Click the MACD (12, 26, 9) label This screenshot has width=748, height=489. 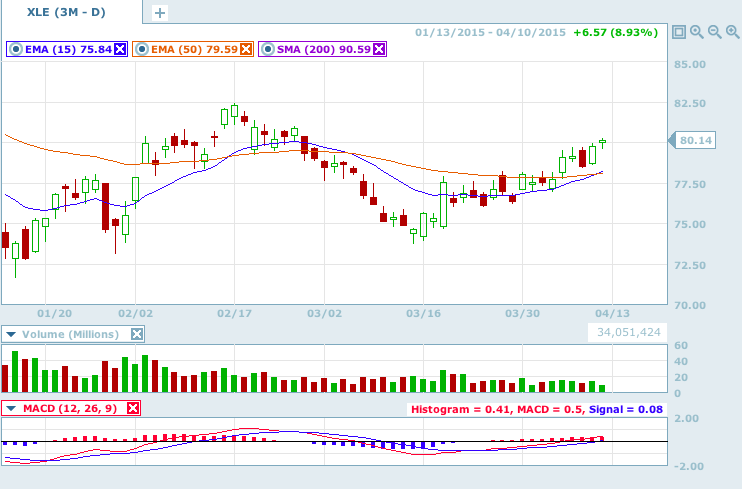pos(70,408)
